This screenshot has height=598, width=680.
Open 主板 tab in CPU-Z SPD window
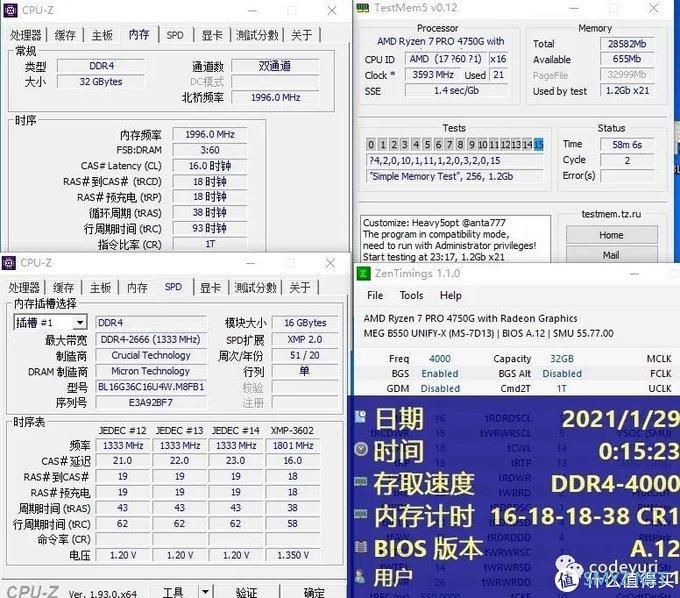coord(101,288)
